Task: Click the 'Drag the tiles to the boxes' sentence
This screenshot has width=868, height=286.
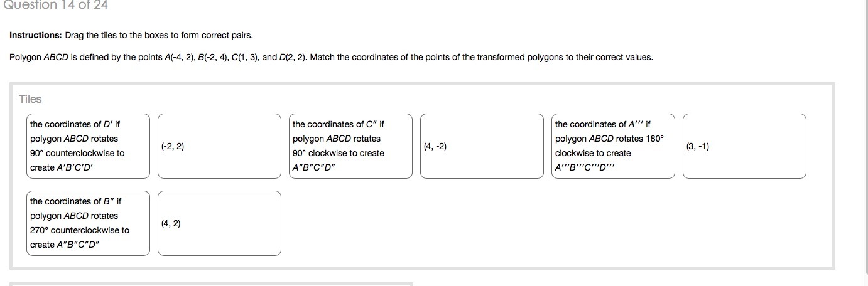Action: pyautogui.click(x=159, y=35)
